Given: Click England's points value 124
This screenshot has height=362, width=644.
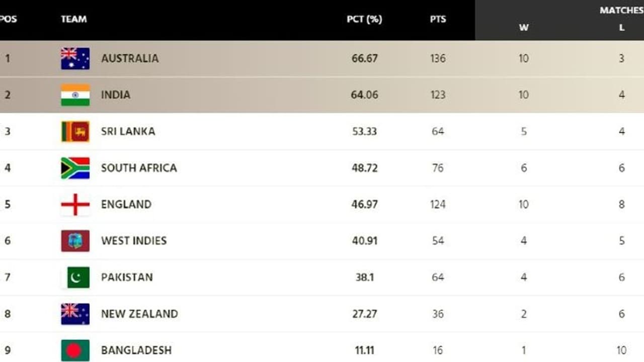Looking at the screenshot, I should click(438, 204).
